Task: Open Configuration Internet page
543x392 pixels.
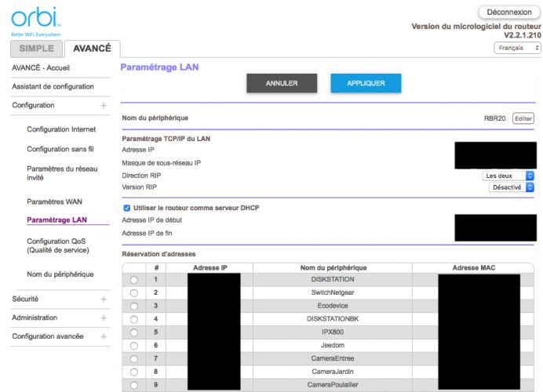Action: point(61,129)
